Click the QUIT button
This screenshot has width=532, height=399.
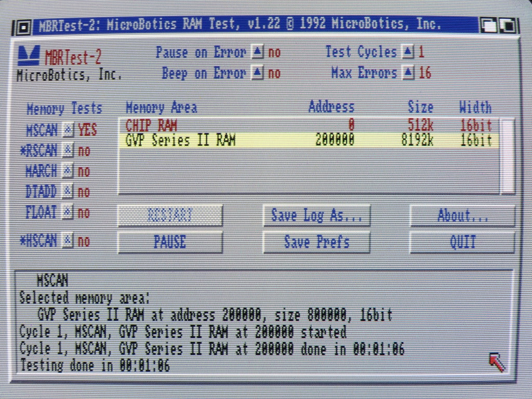coord(462,242)
